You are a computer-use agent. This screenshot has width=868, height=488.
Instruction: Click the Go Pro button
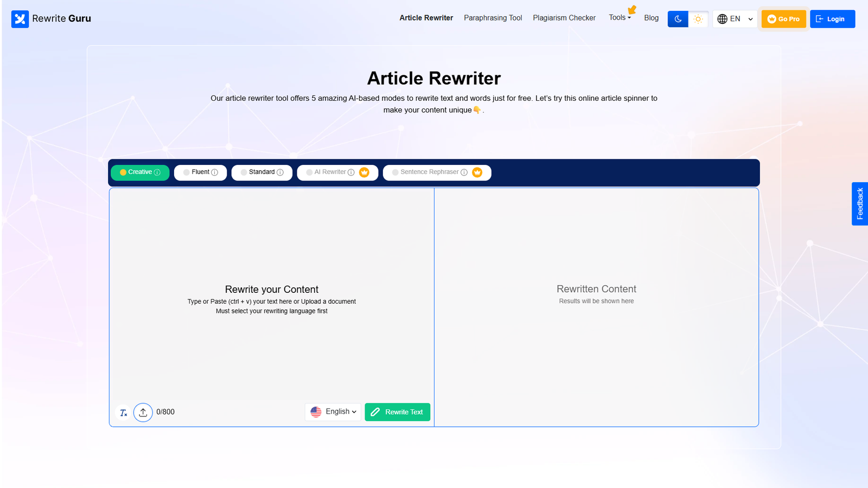784,19
